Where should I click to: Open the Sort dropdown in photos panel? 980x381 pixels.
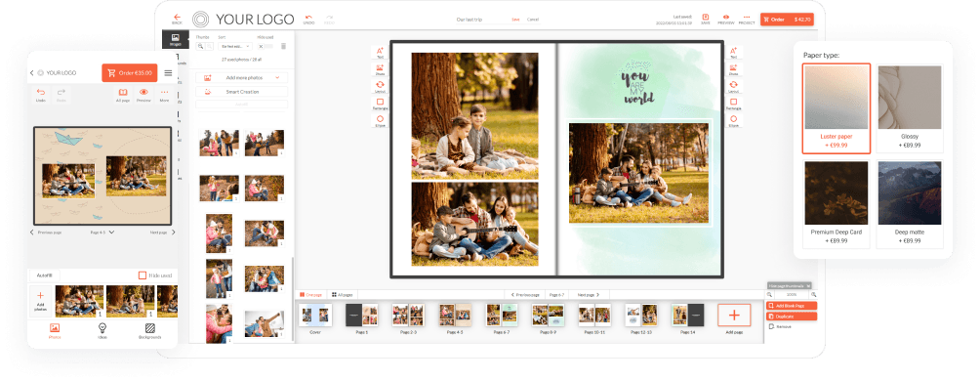click(234, 46)
